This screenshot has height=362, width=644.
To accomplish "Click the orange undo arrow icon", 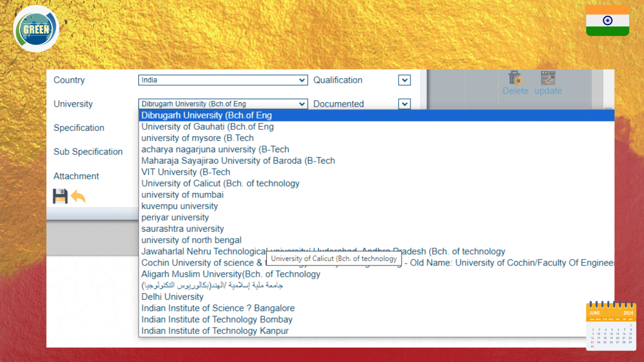I will (x=78, y=196).
